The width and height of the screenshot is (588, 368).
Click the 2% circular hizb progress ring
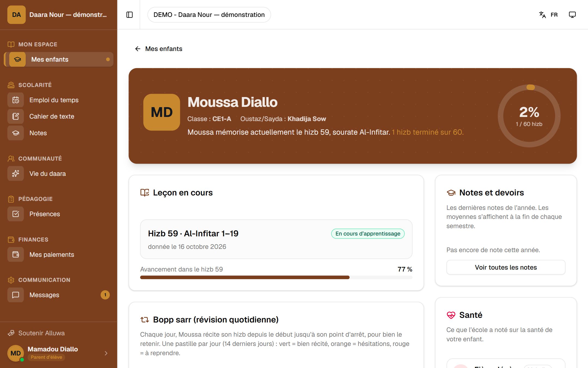529,116
